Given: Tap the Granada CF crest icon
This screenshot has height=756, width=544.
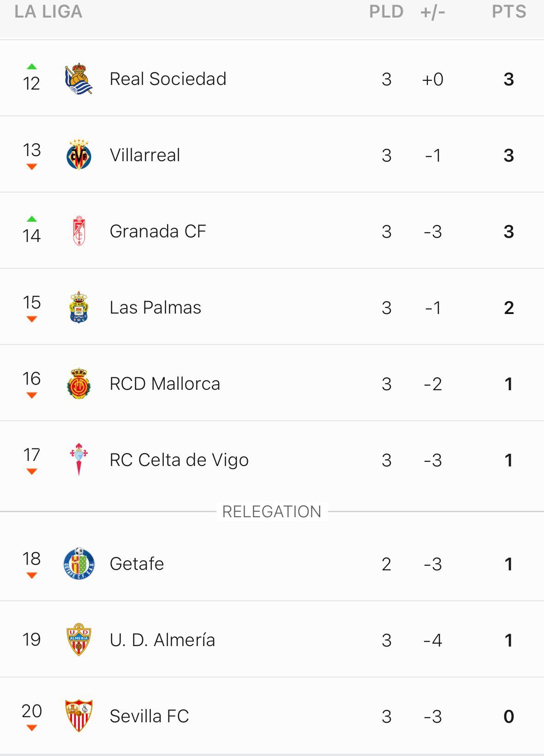Looking at the screenshot, I should click(79, 231).
